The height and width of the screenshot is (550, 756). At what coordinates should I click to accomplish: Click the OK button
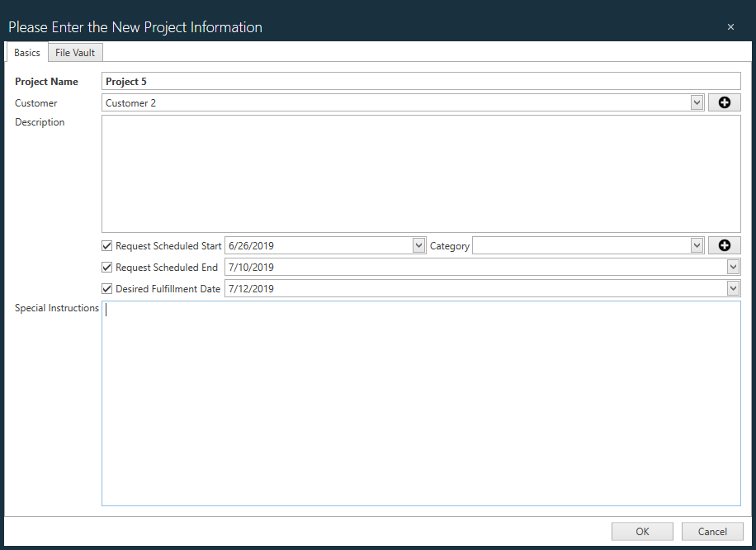[642, 531]
